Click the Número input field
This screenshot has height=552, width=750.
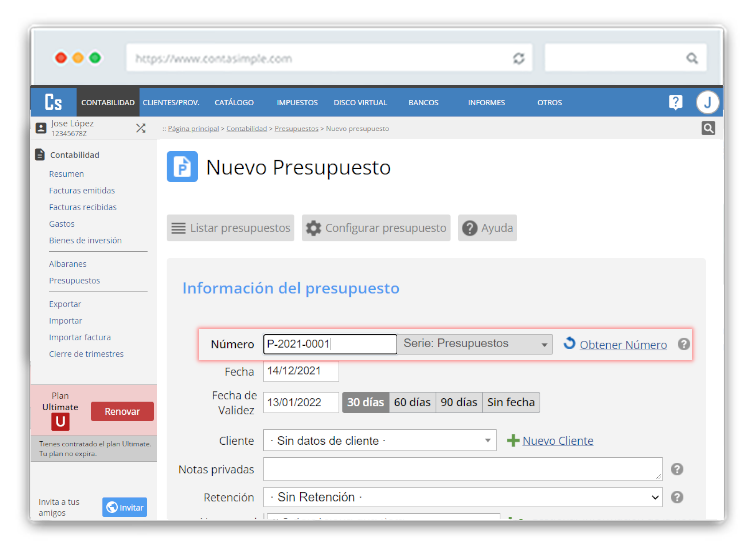coord(330,344)
